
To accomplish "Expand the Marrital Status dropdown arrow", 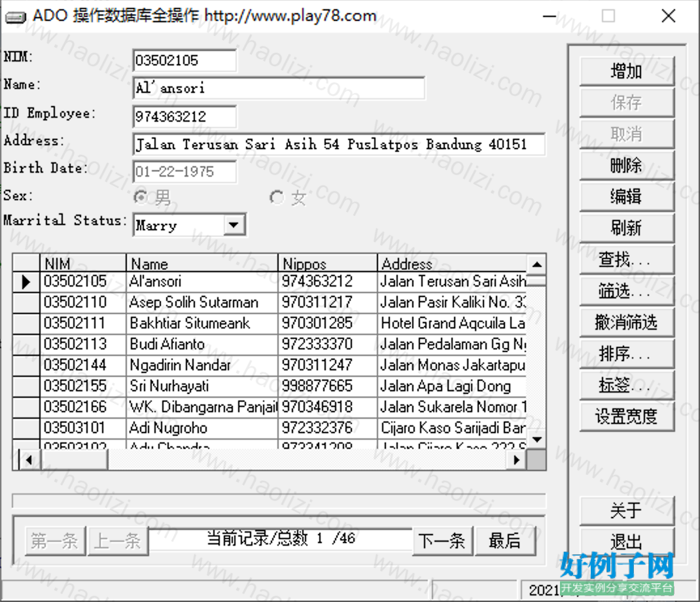I will [234, 224].
